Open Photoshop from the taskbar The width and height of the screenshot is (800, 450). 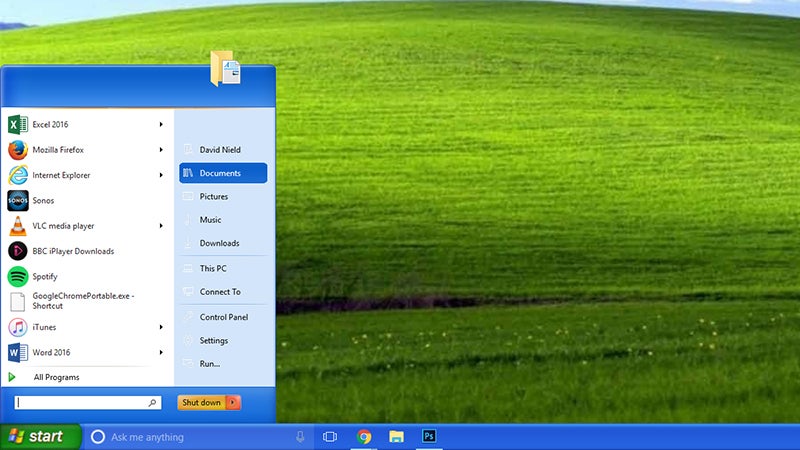pos(429,437)
